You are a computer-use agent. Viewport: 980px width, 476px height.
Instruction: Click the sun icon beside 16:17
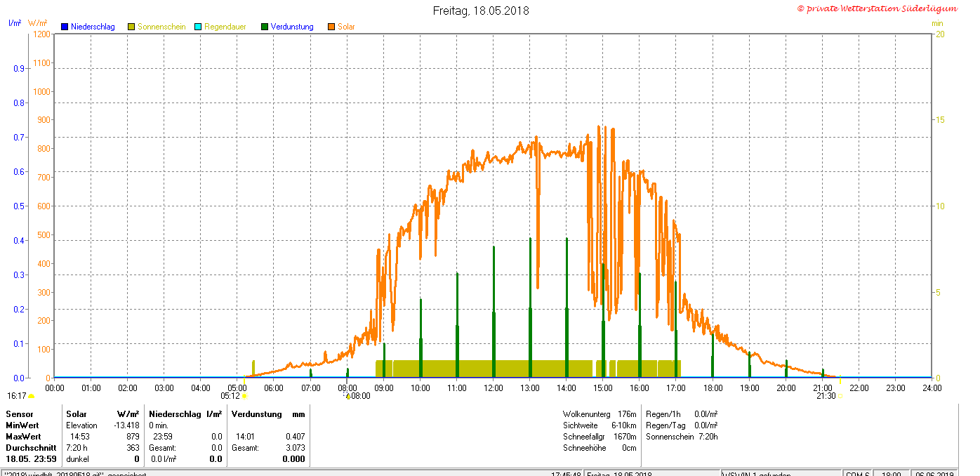click(31, 396)
